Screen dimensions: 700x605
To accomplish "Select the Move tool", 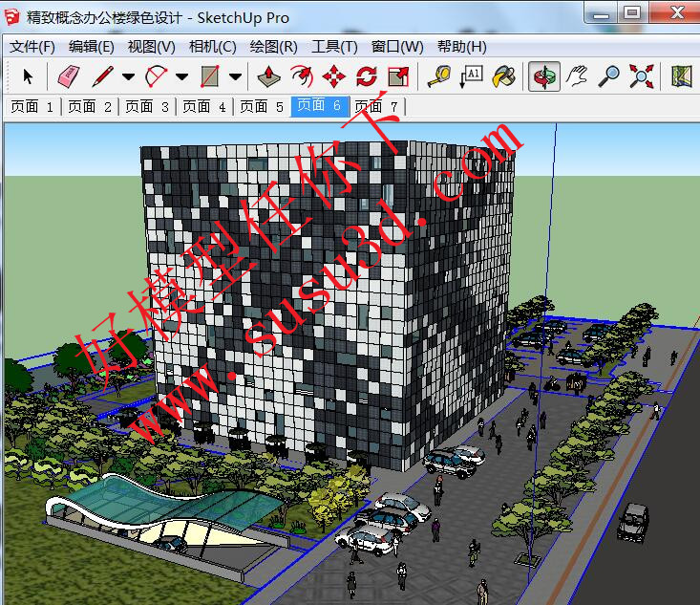I will click(334, 76).
